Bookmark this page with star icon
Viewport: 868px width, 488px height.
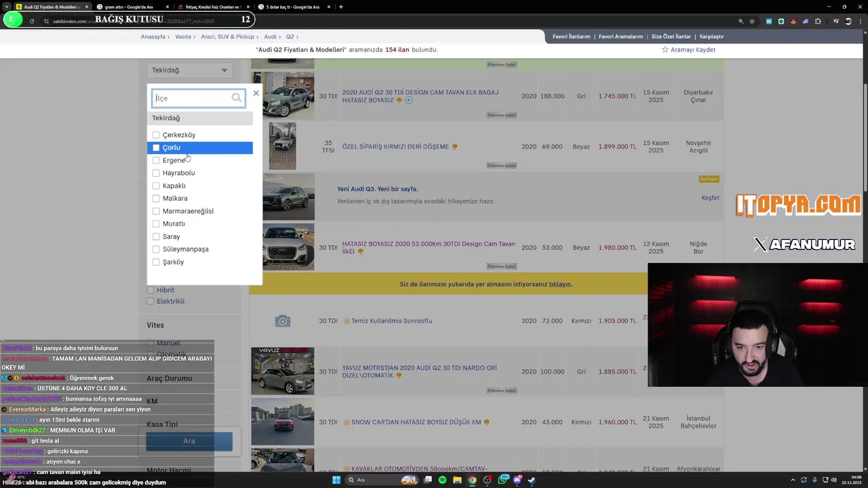pos(752,21)
